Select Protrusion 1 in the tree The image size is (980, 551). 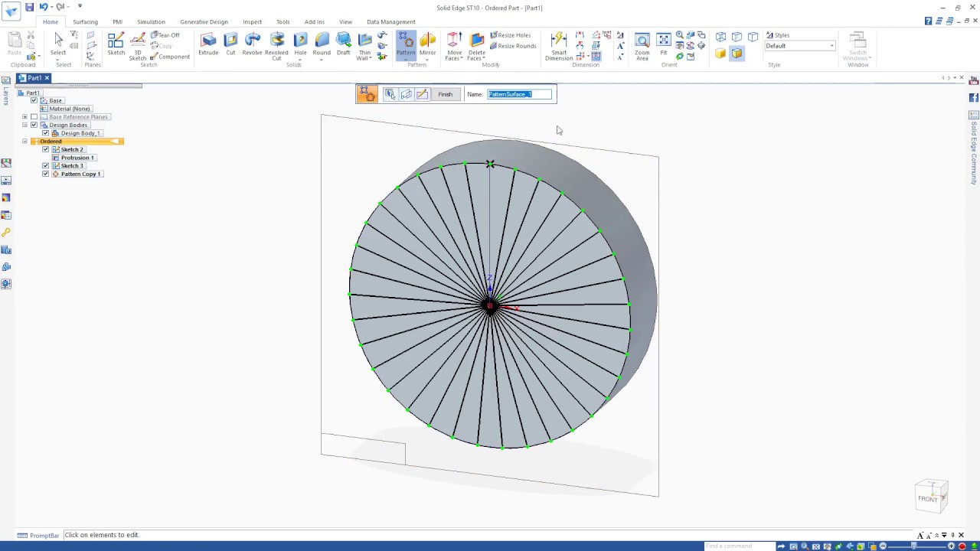point(77,158)
